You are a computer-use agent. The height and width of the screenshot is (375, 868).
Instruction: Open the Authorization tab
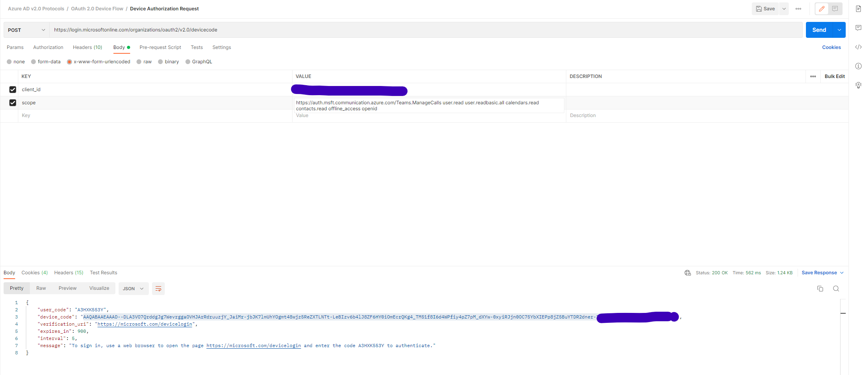[x=48, y=47]
